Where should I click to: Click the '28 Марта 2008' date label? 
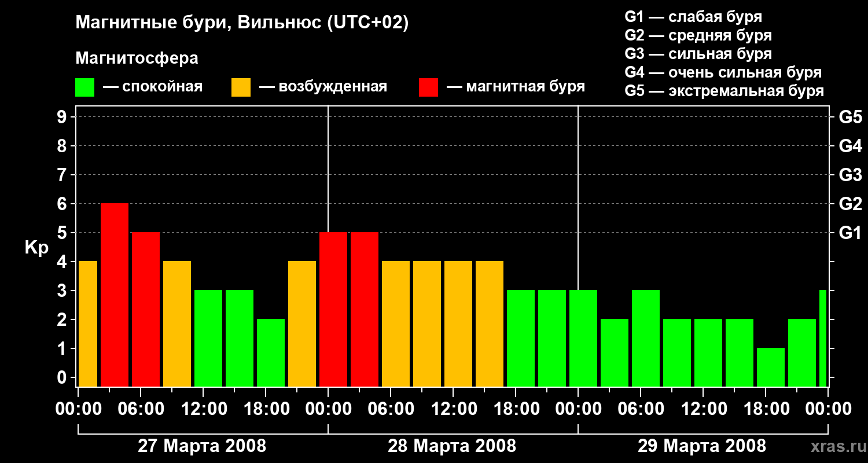(x=452, y=446)
